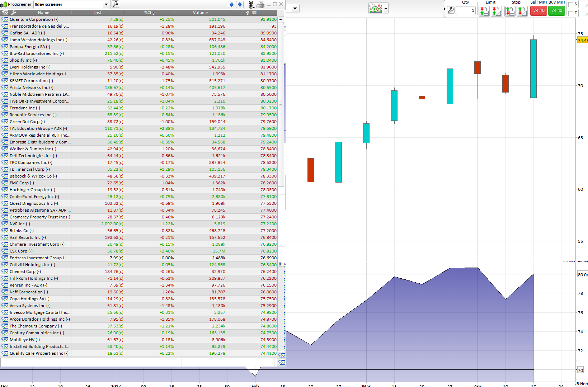This screenshot has height=387, width=588.
Task: Open the chart icon for Mobileye NV
Action: tap(5, 340)
